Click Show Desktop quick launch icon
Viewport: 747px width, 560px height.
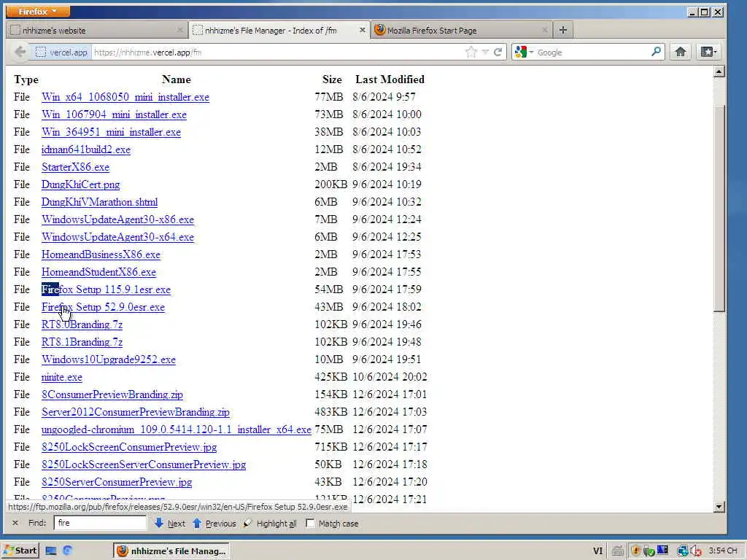tap(50, 551)
